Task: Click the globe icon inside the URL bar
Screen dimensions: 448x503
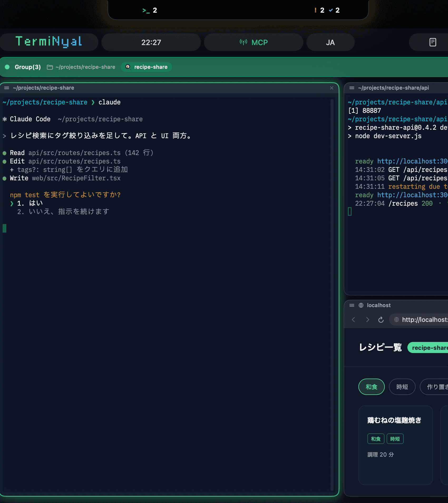Action: point(396,320)
